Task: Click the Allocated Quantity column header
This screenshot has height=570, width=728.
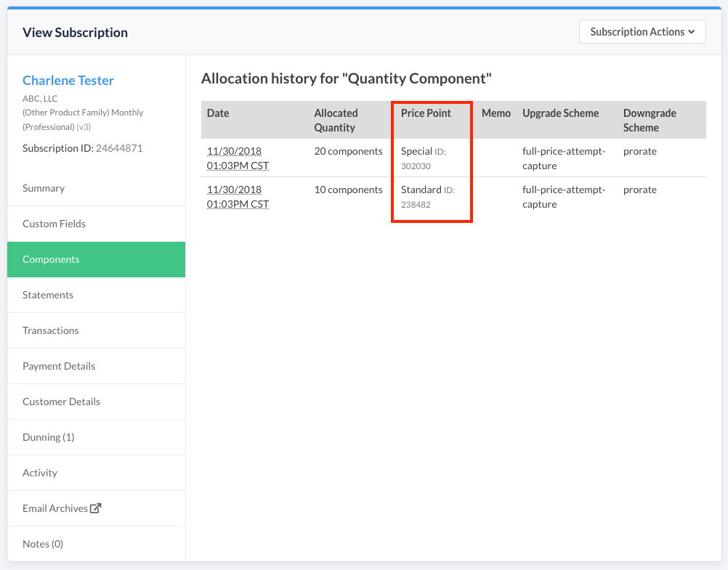Action: click(x=336, y=121)
